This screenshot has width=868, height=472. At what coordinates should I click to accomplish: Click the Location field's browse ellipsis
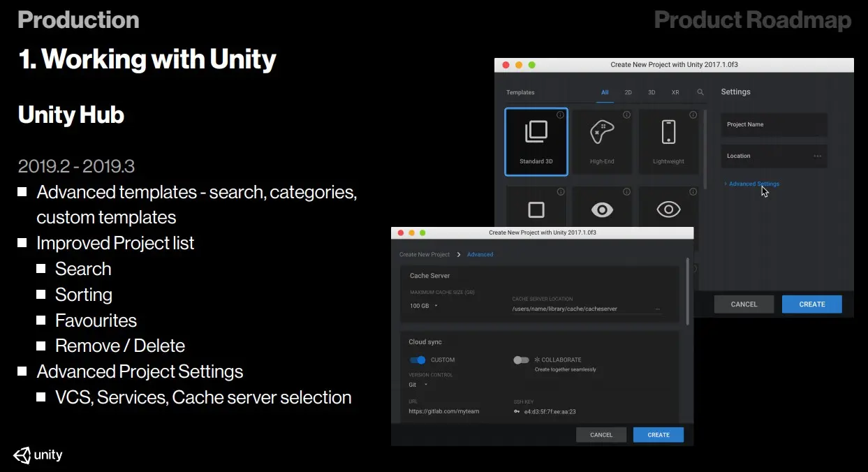point(817,156)
